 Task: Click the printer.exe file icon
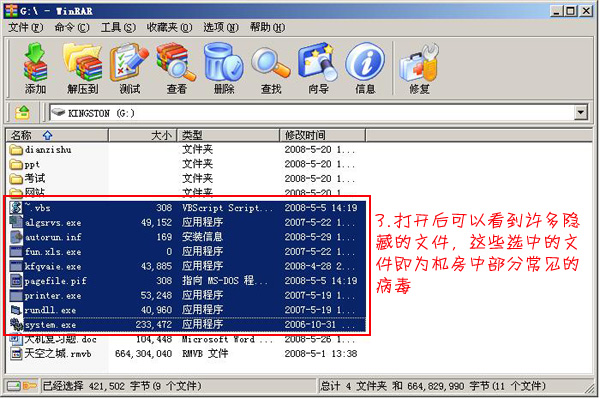16,295
